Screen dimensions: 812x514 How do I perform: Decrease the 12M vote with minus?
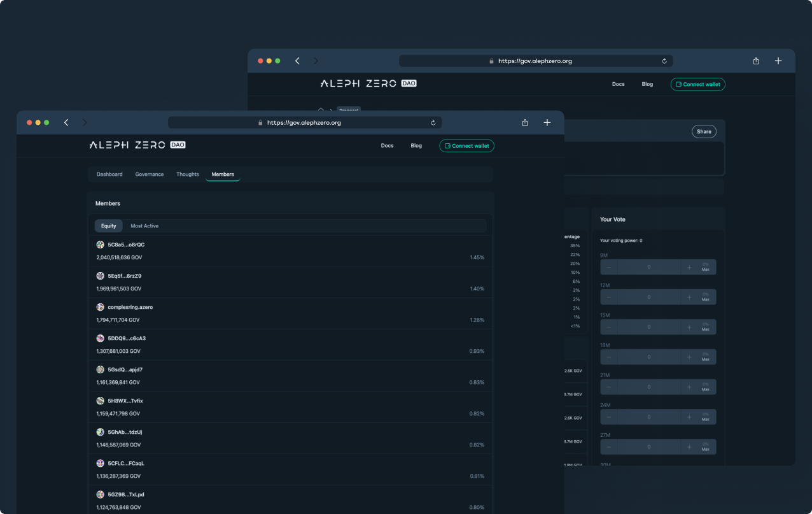click(609, 297)
